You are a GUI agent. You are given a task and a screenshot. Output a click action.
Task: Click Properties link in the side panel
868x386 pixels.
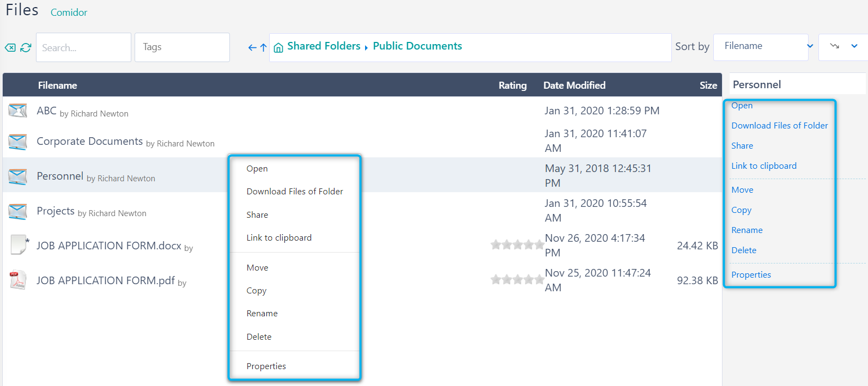pyautogui.click(x=751, y=275)
